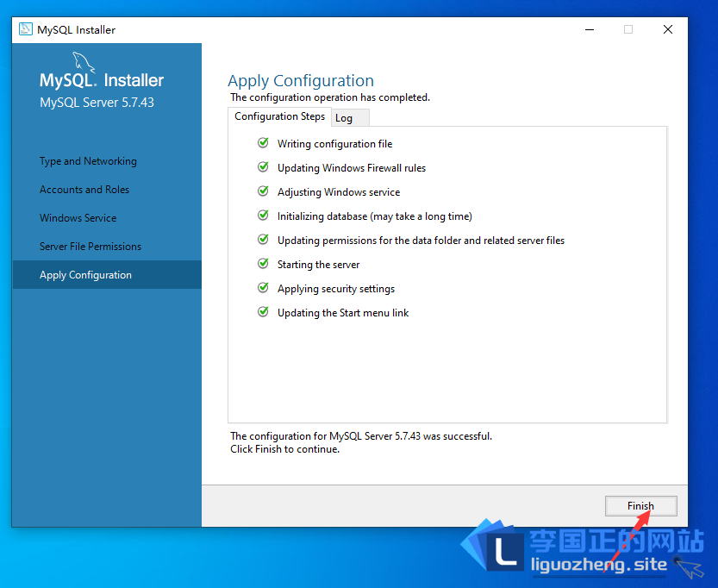The height and width of the screenshot is (588, 718).
Task: Click the 'Writing configuration file' step text
Action: tap(334, 144)
